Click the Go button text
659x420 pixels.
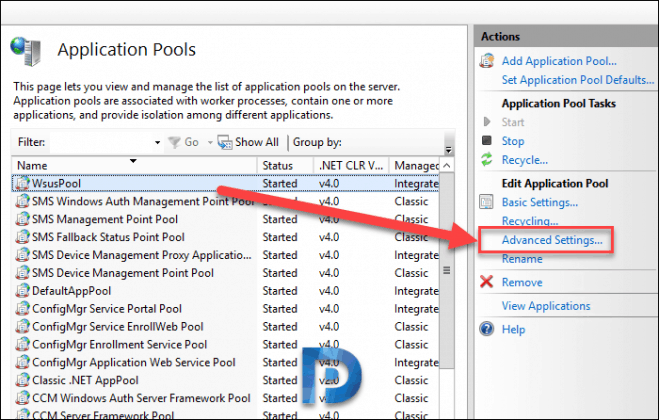[x=191, y=142]
